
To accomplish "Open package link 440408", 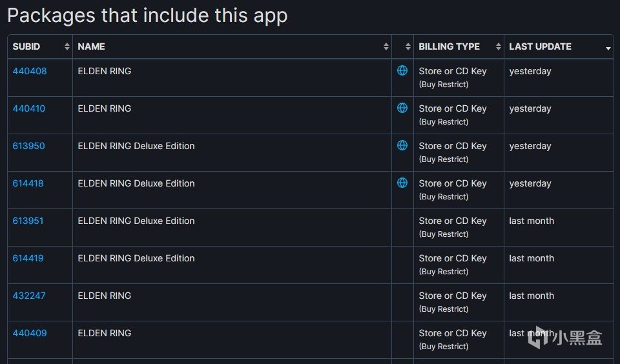I will coord(30,71).
